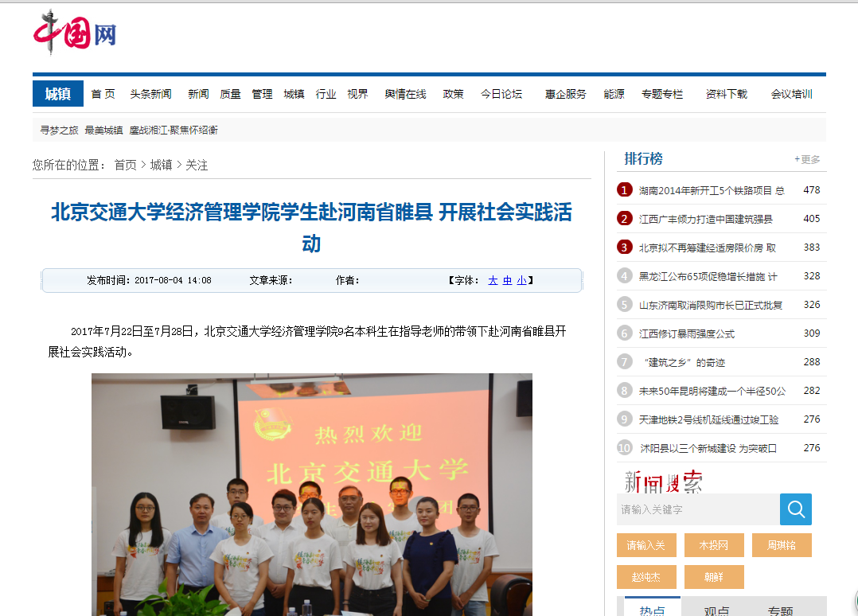
Task: Open the 惠企服务 nav item
Action: pos(565,94)
